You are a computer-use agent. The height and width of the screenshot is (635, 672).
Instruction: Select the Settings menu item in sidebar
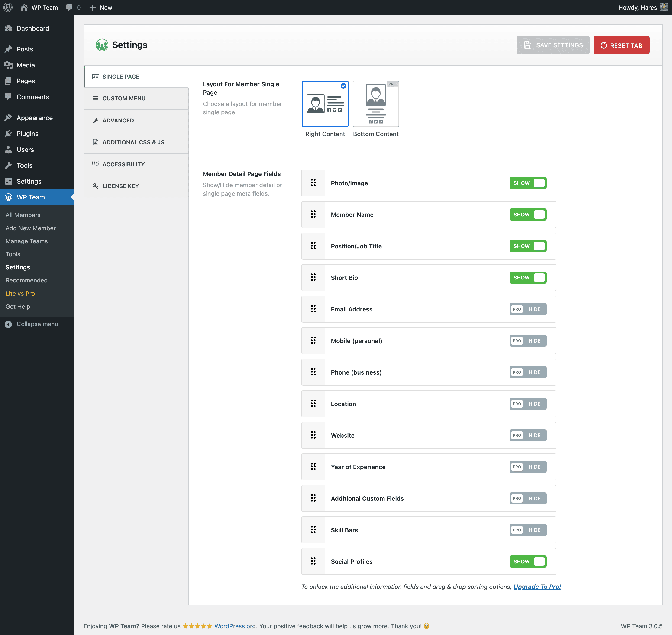[x=29, y=181]
